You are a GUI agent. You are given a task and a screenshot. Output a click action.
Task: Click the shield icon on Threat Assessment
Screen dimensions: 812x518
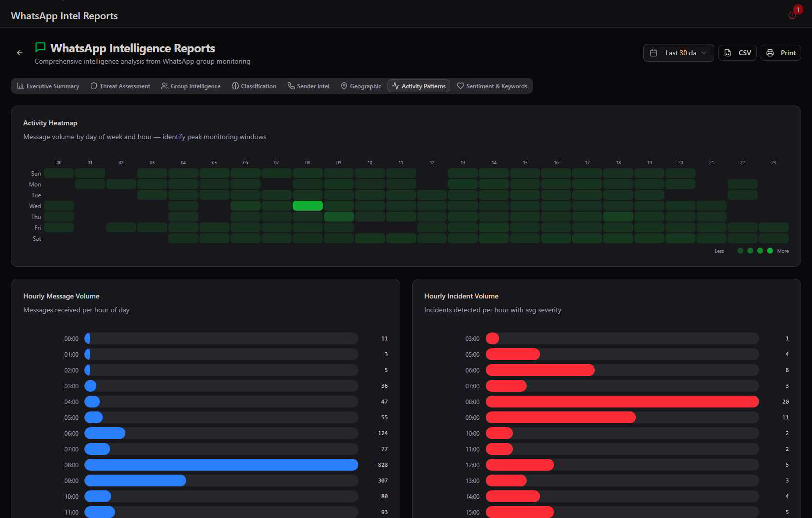tap(94, 86)
